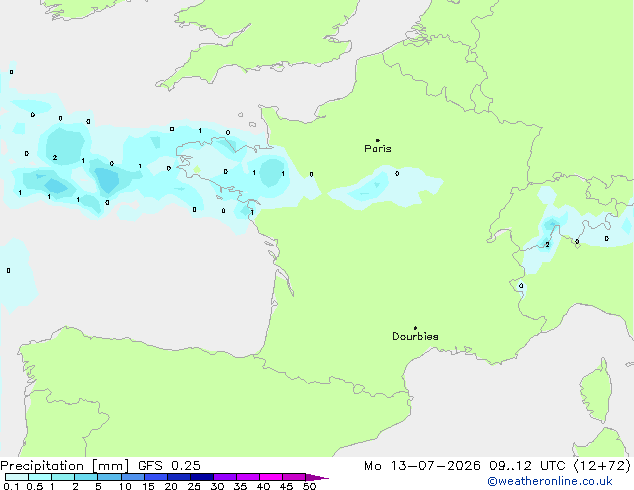
Task: Click the '09..12 UTC' time text
Action: 527,466
